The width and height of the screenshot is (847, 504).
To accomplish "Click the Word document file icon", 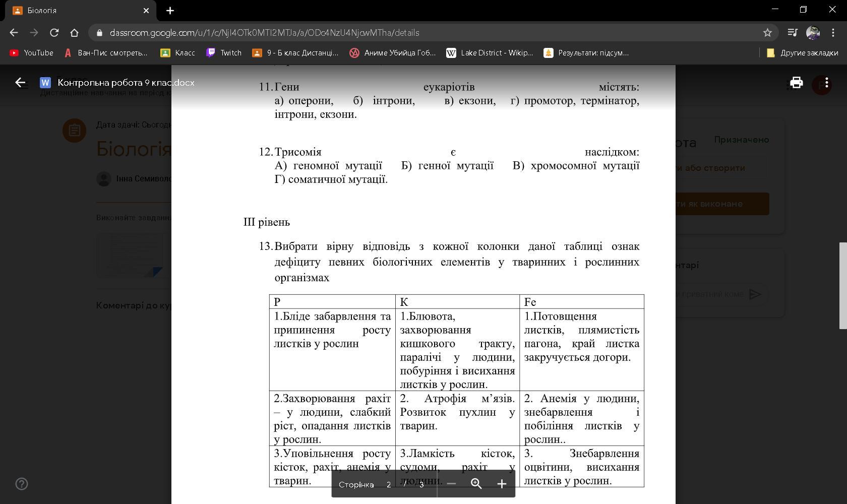I will [45, 83].
